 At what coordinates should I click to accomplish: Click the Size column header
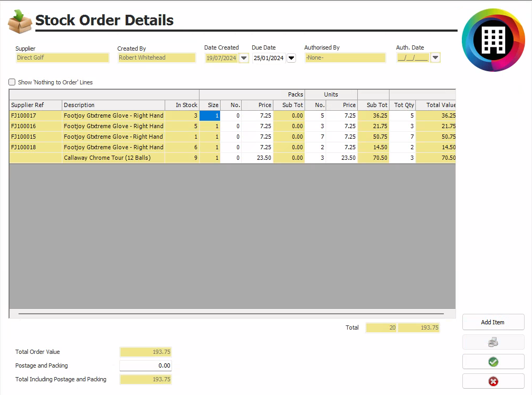pyautogui.click(x=210, y=105)
